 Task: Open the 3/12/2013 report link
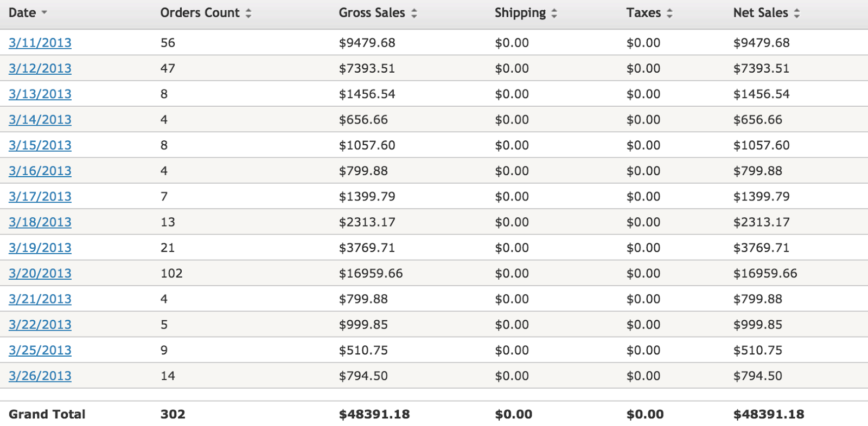pos(40,68)
